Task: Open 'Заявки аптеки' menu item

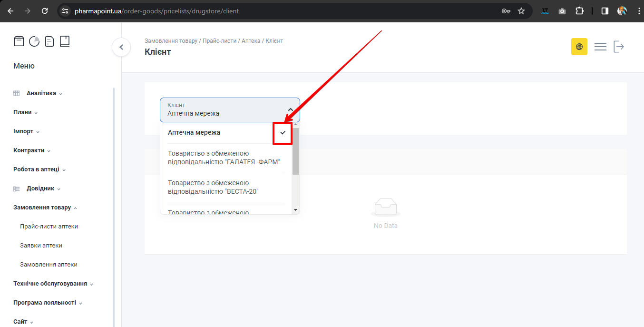Action: point(41,246)
